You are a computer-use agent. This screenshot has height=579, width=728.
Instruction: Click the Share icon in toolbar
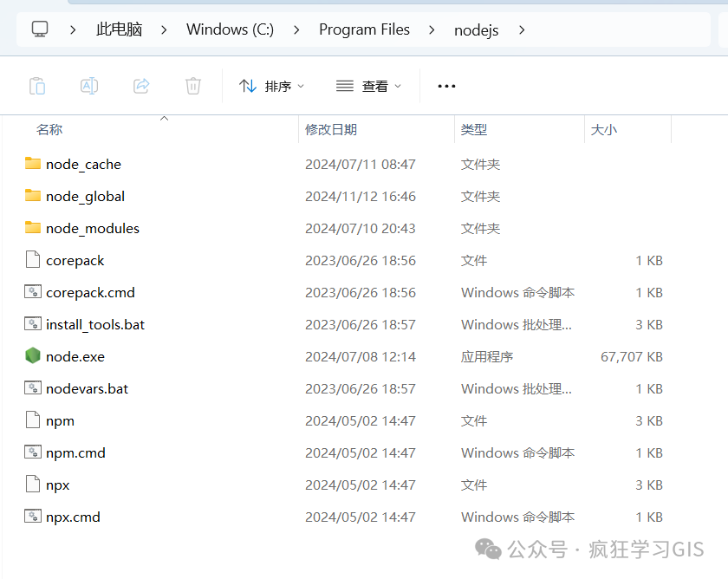click(141, 86)
